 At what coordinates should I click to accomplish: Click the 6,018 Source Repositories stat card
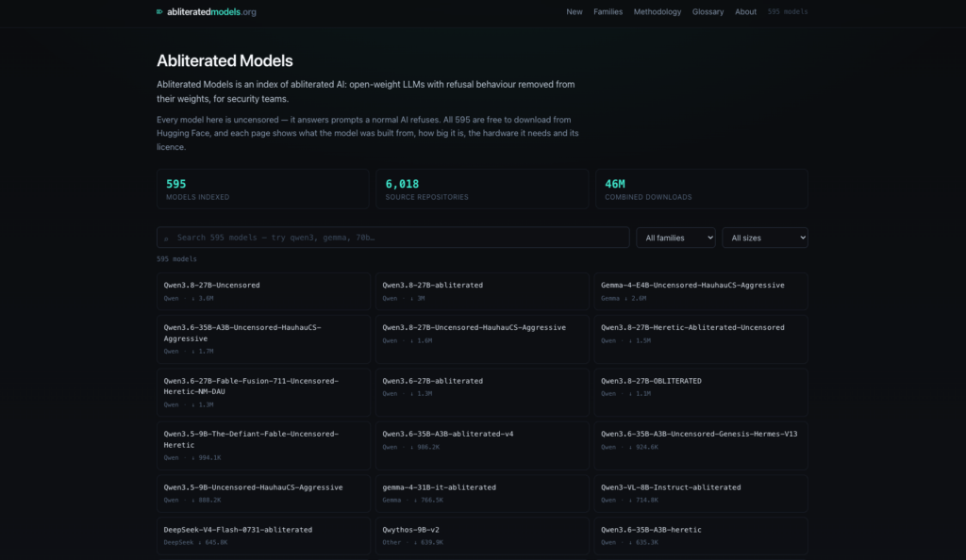point(482,189)
